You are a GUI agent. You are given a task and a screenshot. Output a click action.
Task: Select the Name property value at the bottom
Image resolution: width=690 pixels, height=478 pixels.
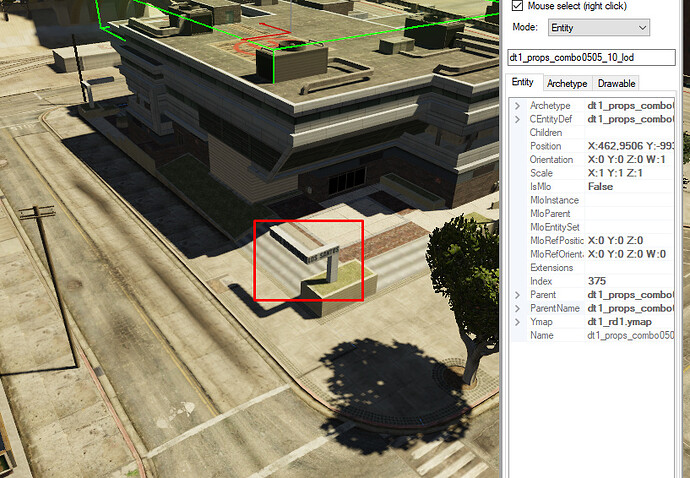tap(630, 335)
